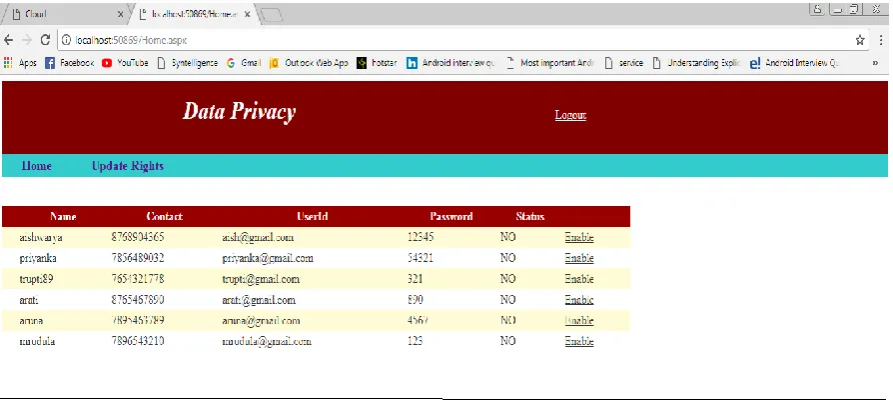Viewport: 893px width, 412px height.
Task: Click password value 54321
Action: (x=420, y=258)
